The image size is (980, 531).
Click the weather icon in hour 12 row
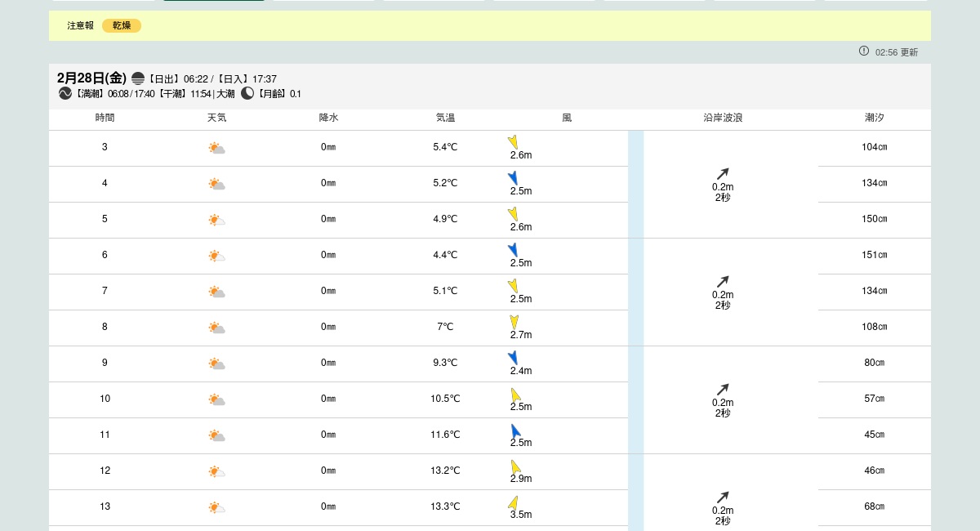216,471
